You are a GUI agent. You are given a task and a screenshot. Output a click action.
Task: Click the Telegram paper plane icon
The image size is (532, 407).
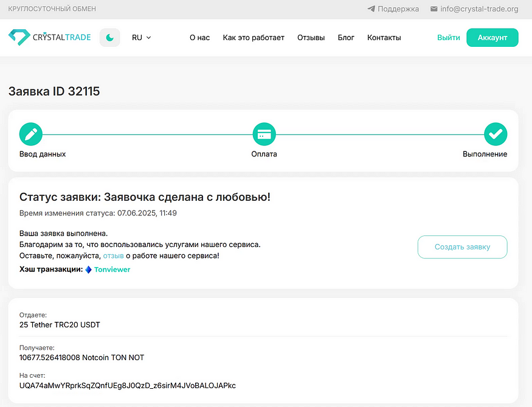[371, 9]
